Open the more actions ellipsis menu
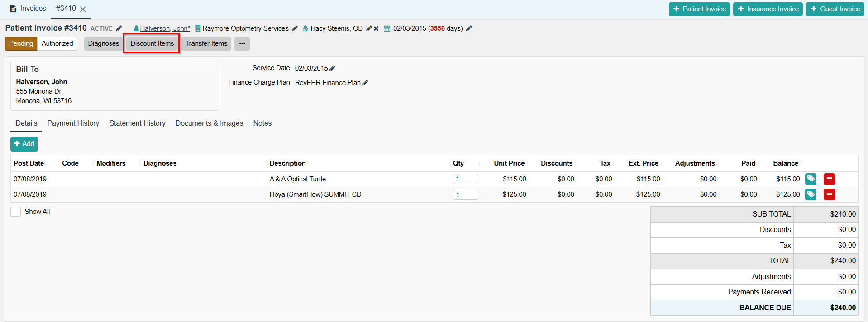Screen dimensions: 868x322 coord(242,43)
